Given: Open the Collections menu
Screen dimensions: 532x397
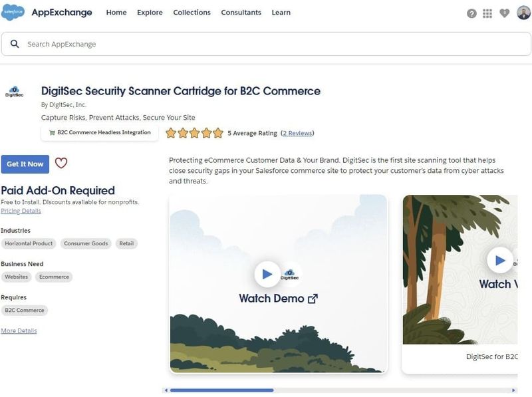Looking at the screenshot, I should click(192, 13).
